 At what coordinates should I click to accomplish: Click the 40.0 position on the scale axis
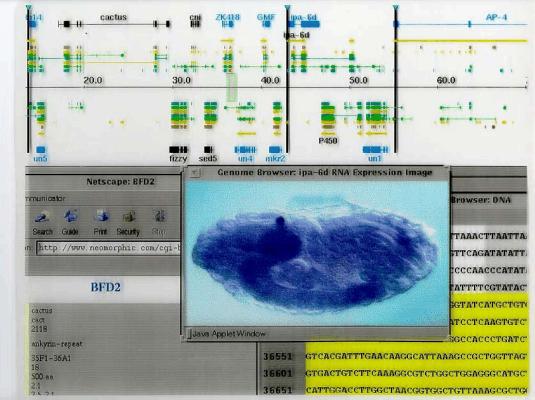[270, 80]
